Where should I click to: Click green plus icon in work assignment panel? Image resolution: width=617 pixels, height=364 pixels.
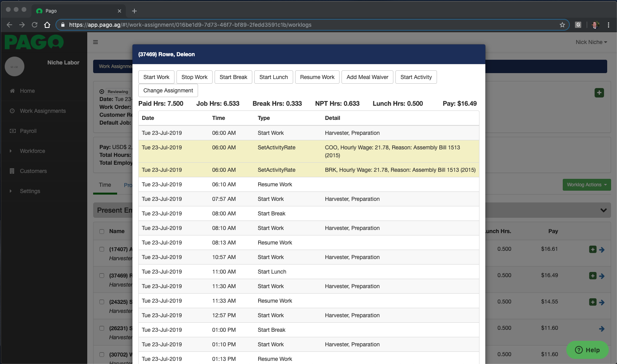599,93
